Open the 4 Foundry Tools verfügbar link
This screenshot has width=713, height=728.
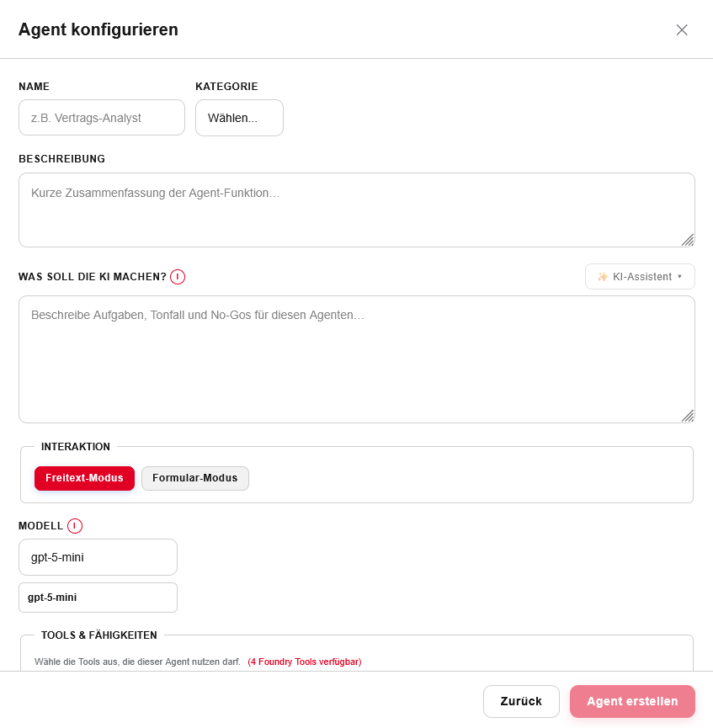point(305,662)
